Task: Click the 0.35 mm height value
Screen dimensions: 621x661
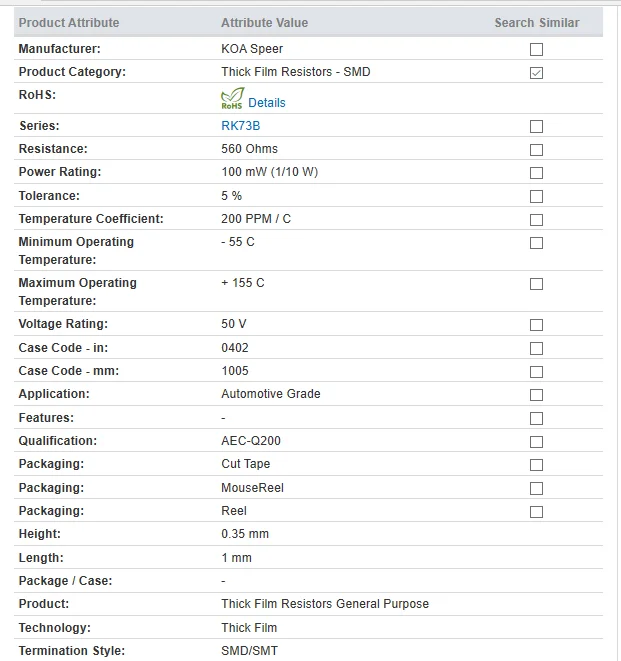Action: coord(245,534)
